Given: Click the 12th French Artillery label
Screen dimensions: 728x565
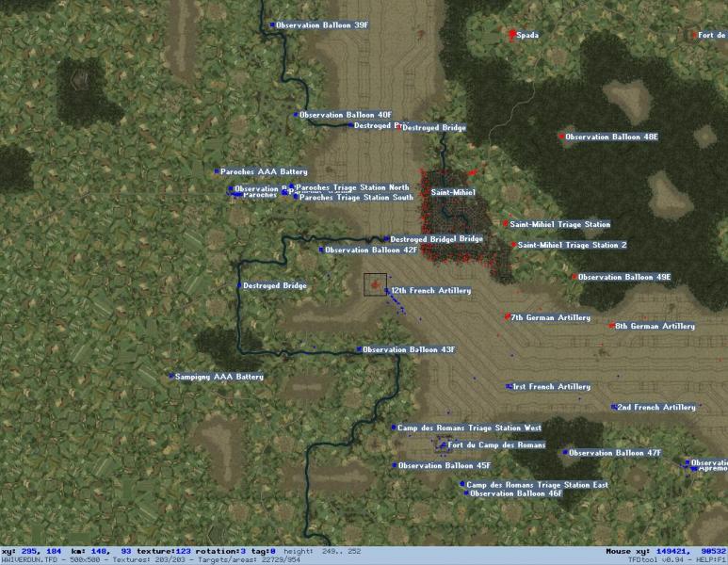Looking at the screenshot, I should click(430, 291).
